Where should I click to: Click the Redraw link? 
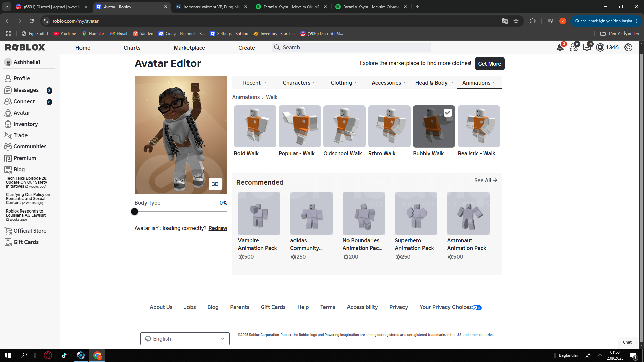(218, 228)
